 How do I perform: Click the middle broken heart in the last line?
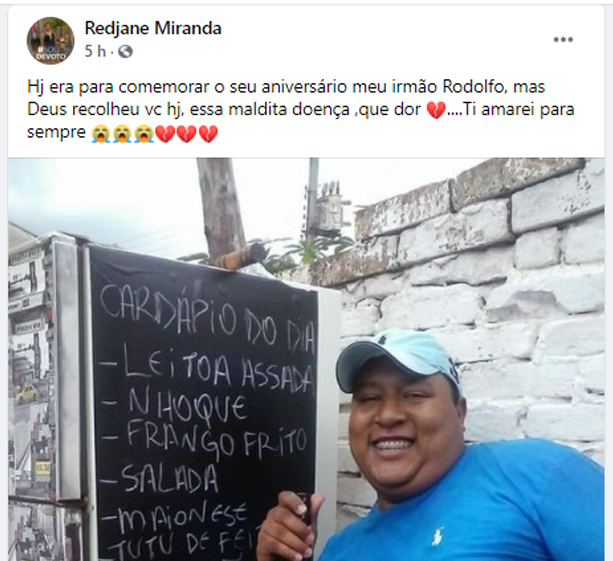[186, 134]
